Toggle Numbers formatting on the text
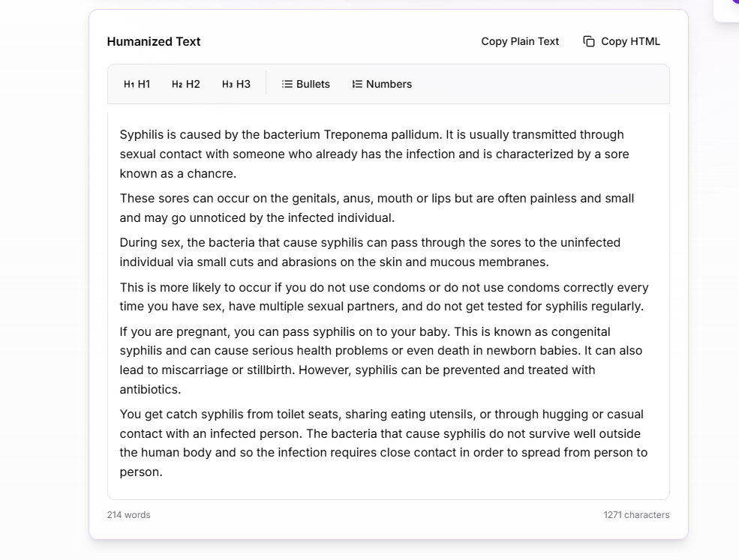Image resolution: width=739 pixels, height=560 pixels. (x=382, y=84)
